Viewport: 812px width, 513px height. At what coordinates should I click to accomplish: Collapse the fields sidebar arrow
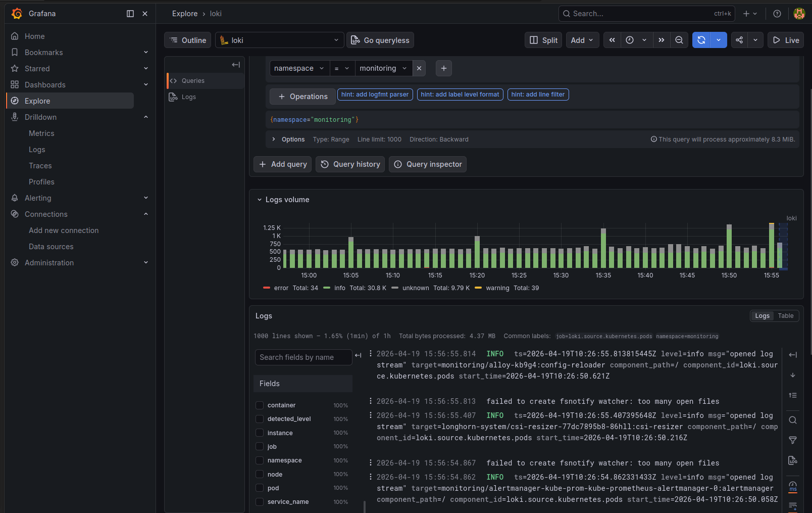pos(358,355)
